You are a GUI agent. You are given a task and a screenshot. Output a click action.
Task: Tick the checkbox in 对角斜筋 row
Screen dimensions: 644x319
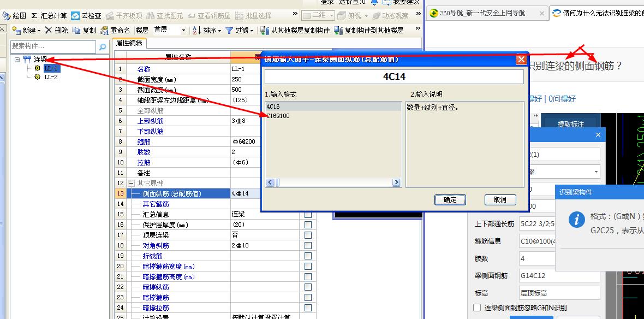click(308, 245)
